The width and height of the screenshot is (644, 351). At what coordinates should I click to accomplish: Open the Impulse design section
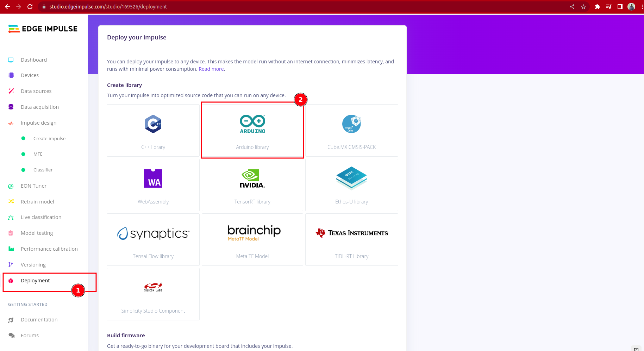click(38, 123)
